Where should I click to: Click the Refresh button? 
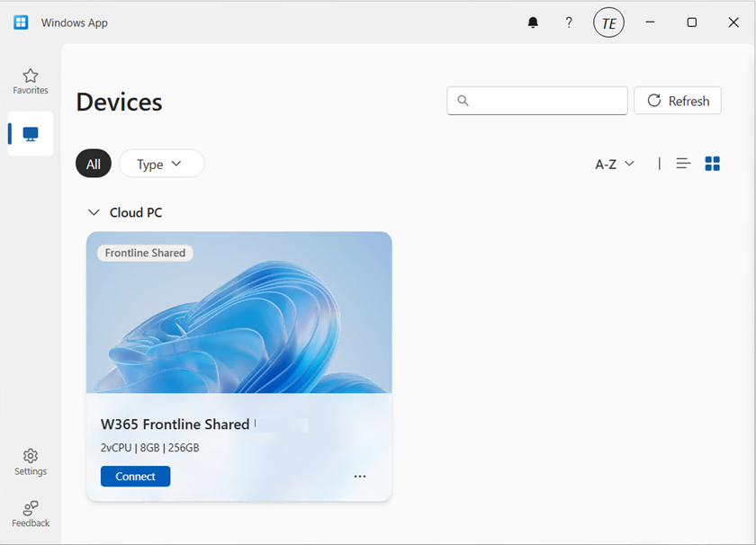click(x=678, y=101)
